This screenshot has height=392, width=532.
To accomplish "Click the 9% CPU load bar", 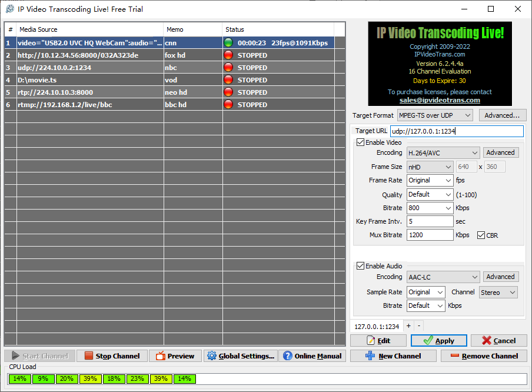I will (44, 379).
